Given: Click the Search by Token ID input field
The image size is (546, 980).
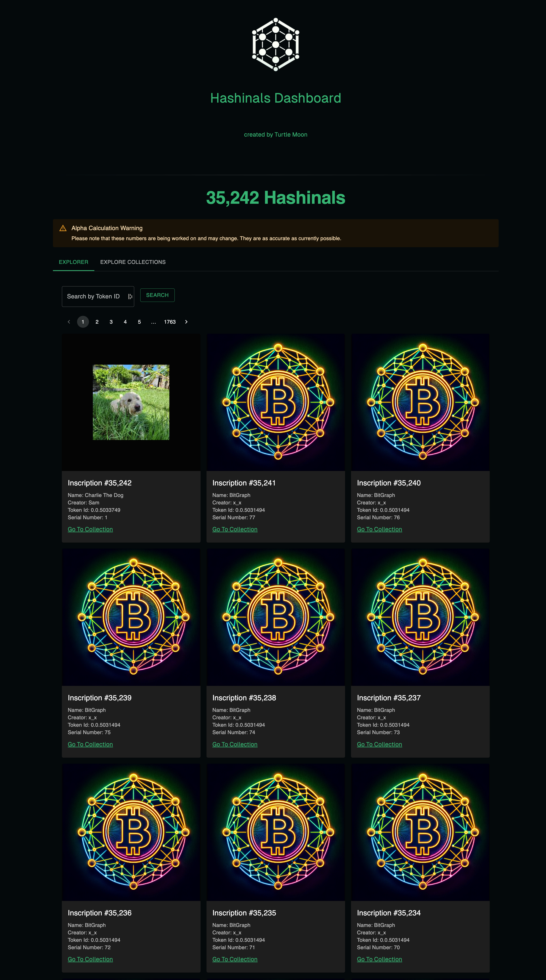Looking at the screenshot, I should click(95, 296).
